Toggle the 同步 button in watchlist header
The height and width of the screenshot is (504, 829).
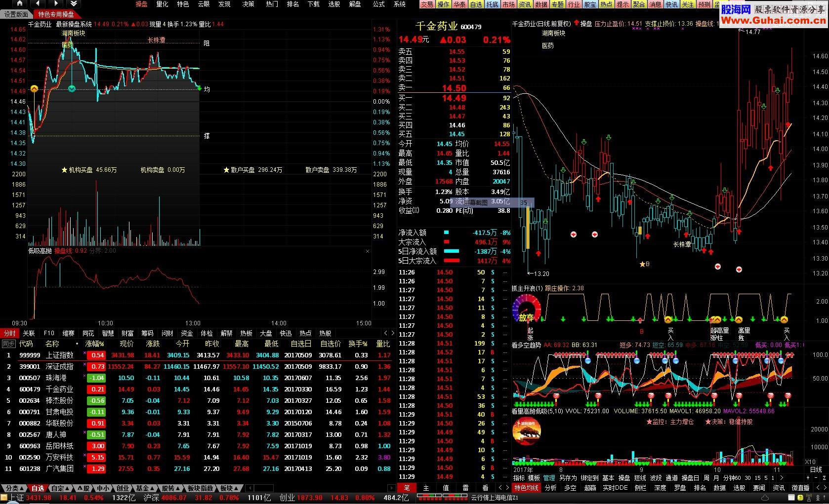tap(9, 344)
